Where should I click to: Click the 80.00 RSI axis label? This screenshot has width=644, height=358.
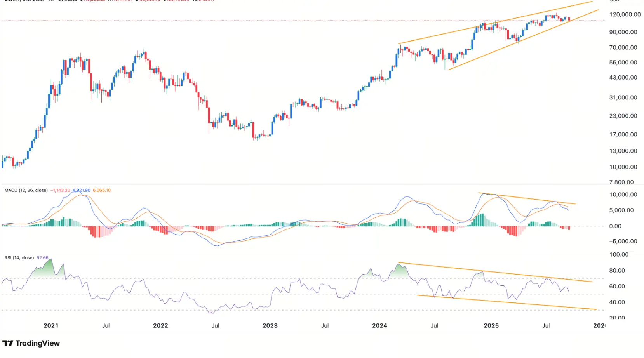click(617, 270)
